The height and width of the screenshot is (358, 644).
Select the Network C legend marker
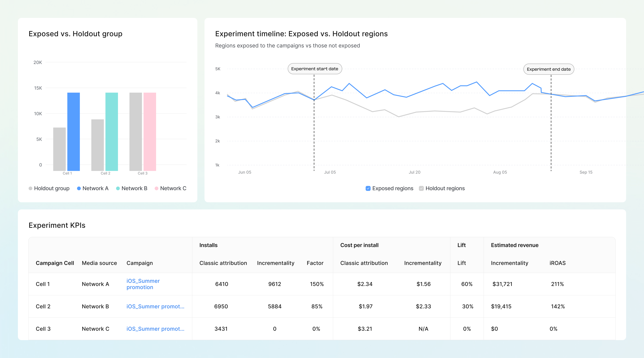coord(157,188)
